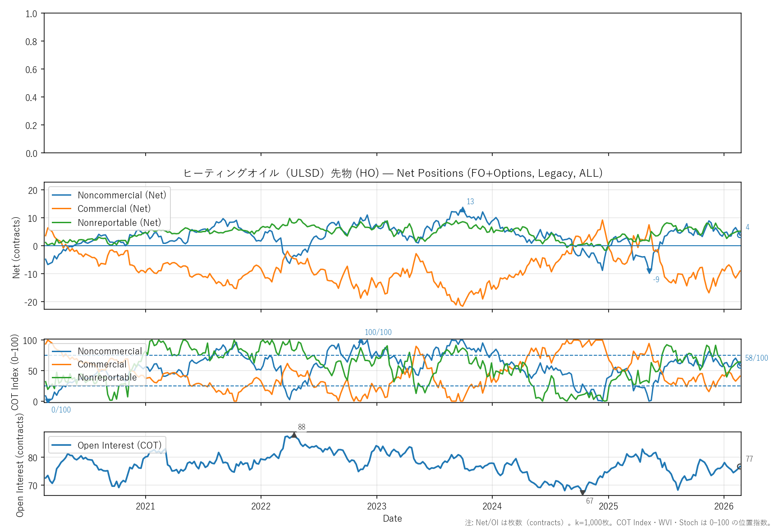Click the upward triangle marker at Noncommercial peak 13
779x532 pixels.
point(462,210)
